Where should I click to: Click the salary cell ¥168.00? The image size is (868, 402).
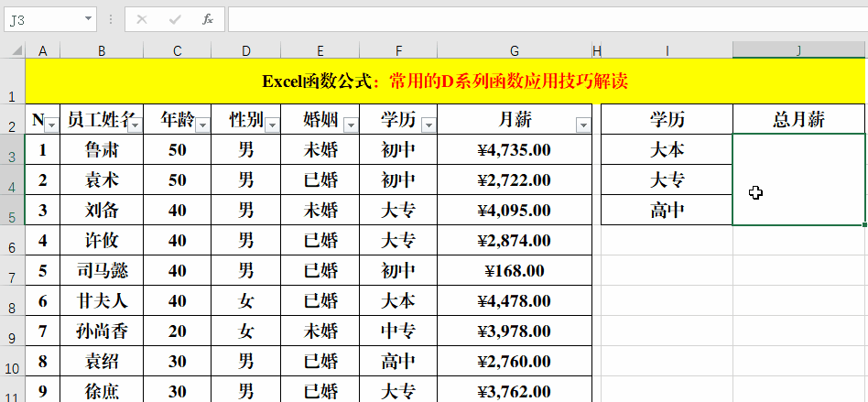(515, 270)
